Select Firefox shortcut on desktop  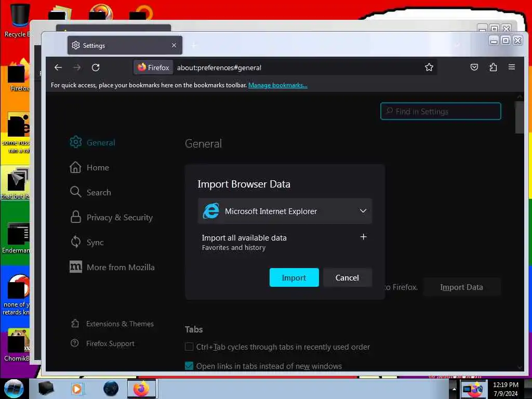coord(19,75)
